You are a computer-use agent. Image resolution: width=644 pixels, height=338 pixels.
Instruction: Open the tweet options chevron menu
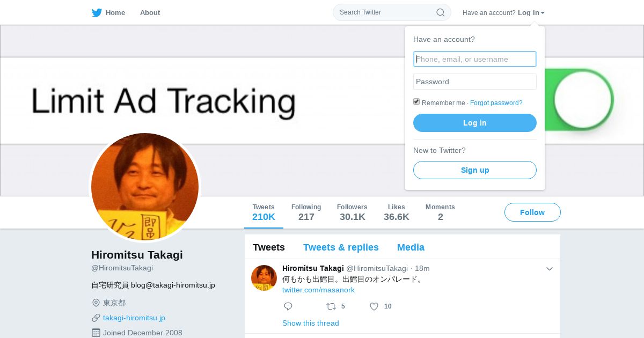[x=550, y=269]
